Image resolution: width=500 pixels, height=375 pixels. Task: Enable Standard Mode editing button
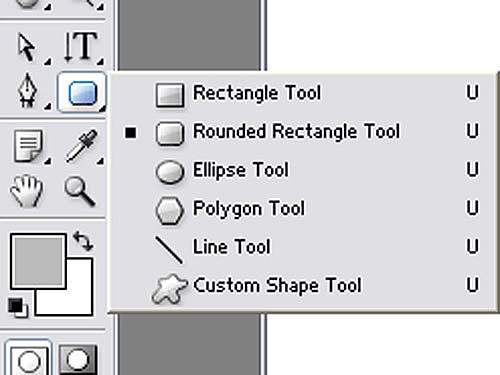[x=28, y=358]
